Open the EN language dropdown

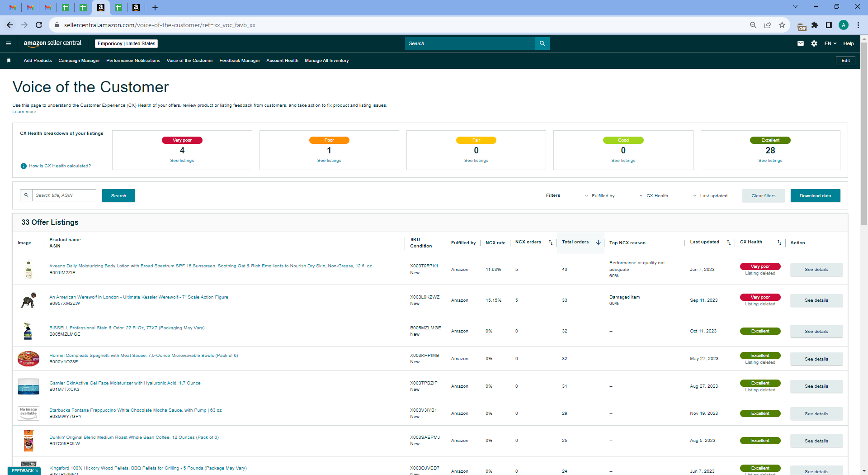tap(830, 43)
